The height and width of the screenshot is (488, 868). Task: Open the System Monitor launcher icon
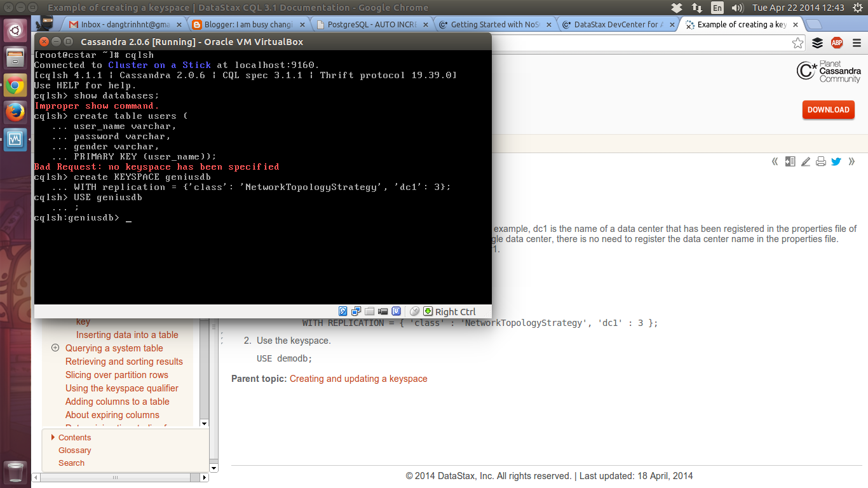point(15,140)
